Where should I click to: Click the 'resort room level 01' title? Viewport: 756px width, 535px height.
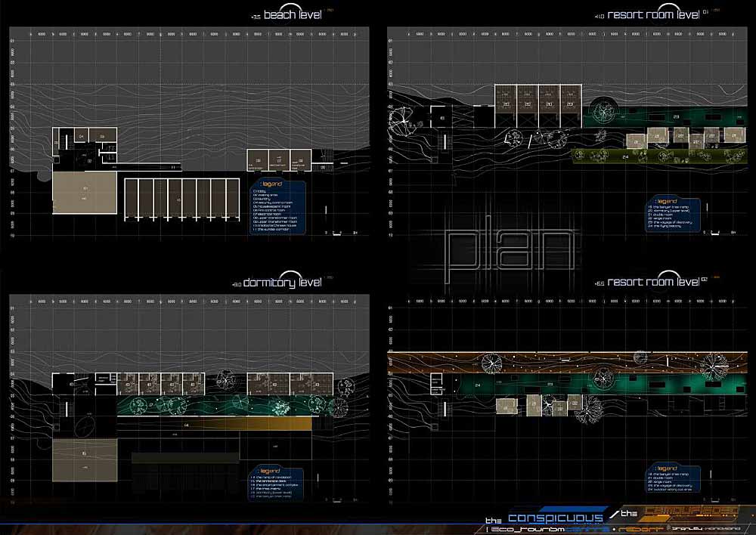pyautogui.click(x=652, y=15)
